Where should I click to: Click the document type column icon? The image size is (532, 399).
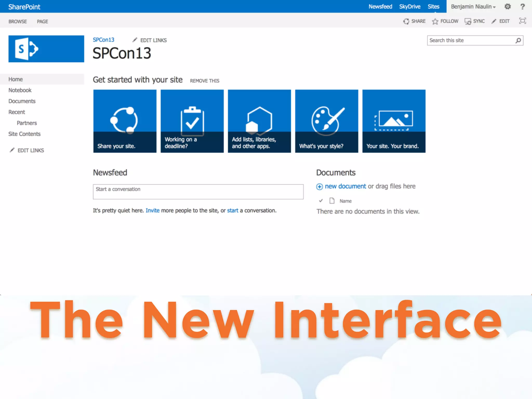(332, 201)
